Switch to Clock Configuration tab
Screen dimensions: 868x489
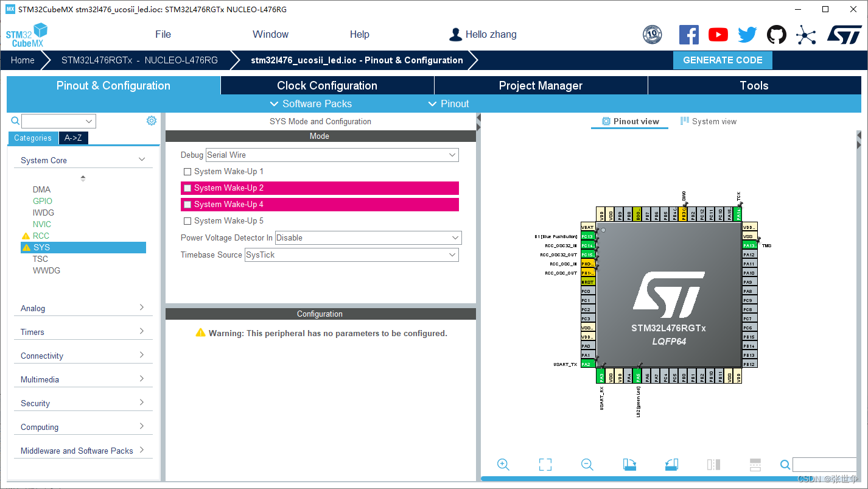327,86
